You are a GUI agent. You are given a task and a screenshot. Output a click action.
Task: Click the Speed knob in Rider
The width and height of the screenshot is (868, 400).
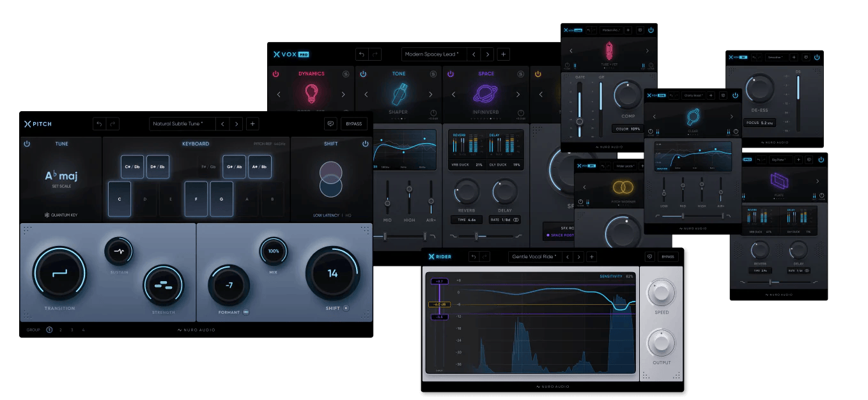tap(662, 293)
